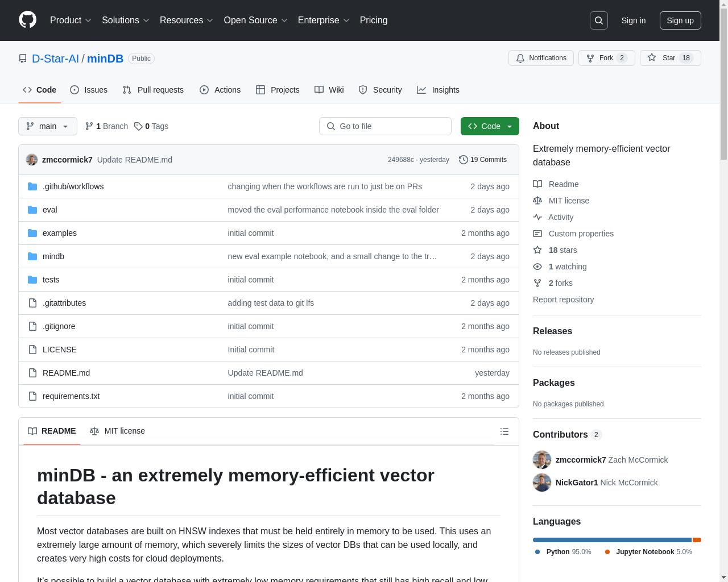Open commit hash 249688c
The image size is (728, 582).
(401, 160)
